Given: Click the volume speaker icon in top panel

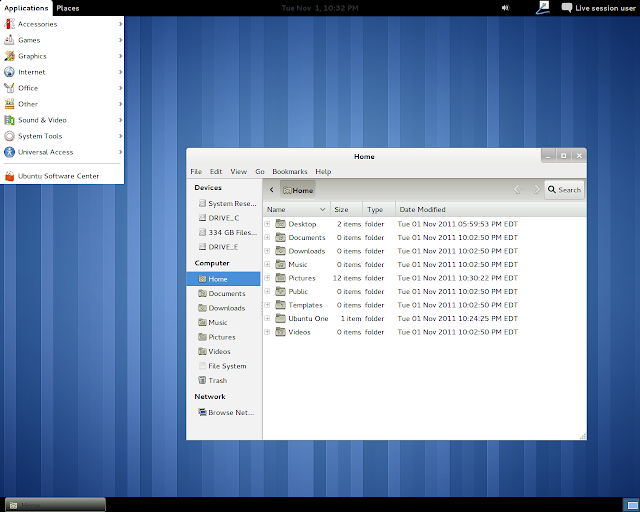Looking at the screenshot, I should [505, 8].
